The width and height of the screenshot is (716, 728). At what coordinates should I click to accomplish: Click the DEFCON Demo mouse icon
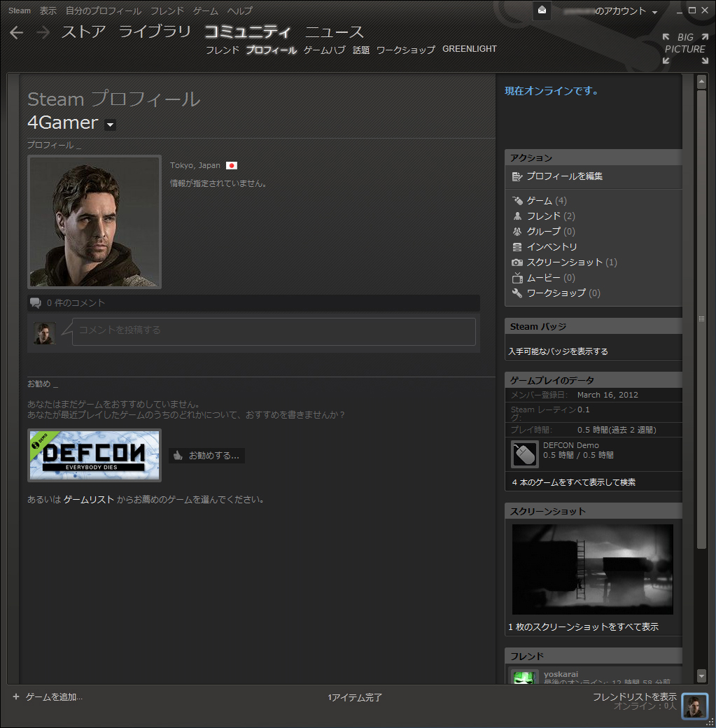[x=524, y=454]
